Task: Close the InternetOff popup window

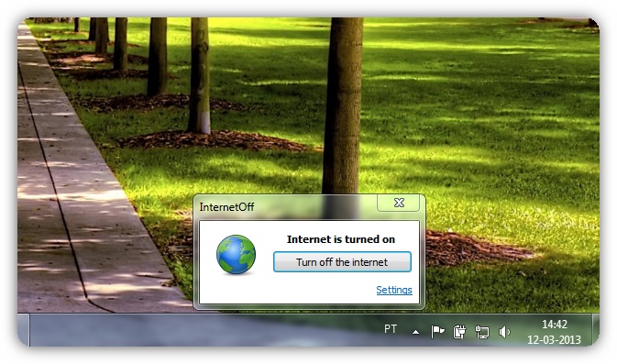Action: tap(399, 203)
